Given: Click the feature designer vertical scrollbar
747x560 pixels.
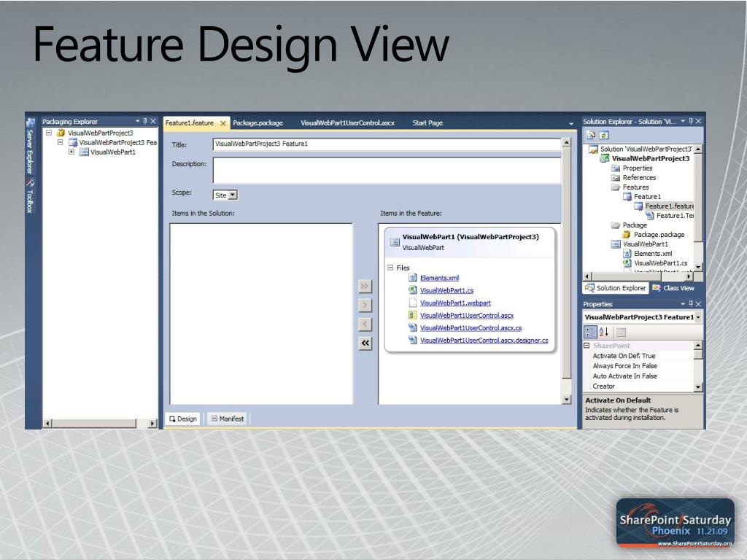Looking at the screenshot, I should pyautogui.click(x=566, y=271).
